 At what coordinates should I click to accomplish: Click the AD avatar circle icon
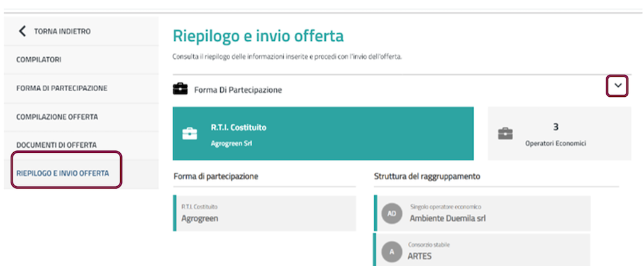pos(391,213)
